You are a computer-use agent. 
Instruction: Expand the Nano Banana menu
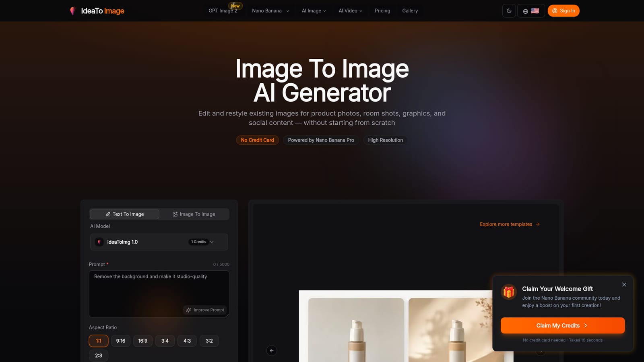point(270,11)
